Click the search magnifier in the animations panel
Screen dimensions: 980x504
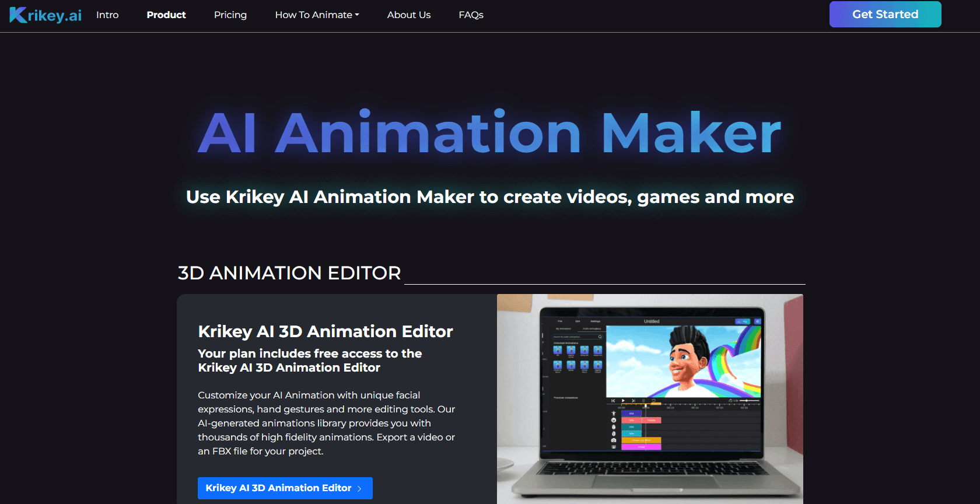tap(600, 337)
